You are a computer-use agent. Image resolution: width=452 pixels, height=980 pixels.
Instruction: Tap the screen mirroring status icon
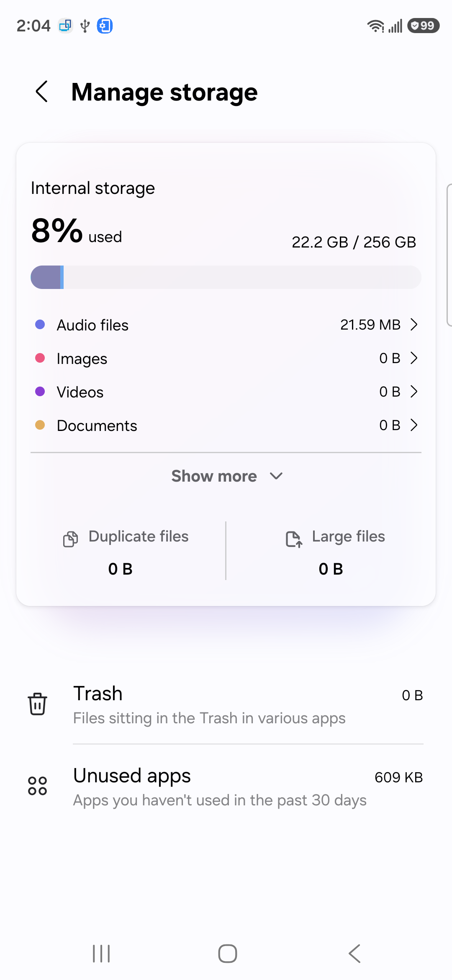click(x=65, y=26)
